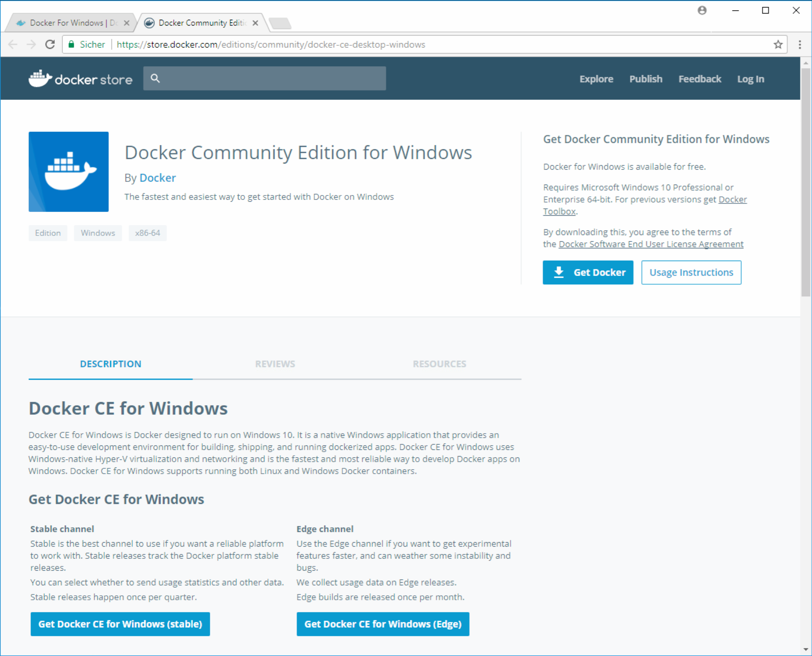Click the Stable channel heading

click(x=62, y=529)
